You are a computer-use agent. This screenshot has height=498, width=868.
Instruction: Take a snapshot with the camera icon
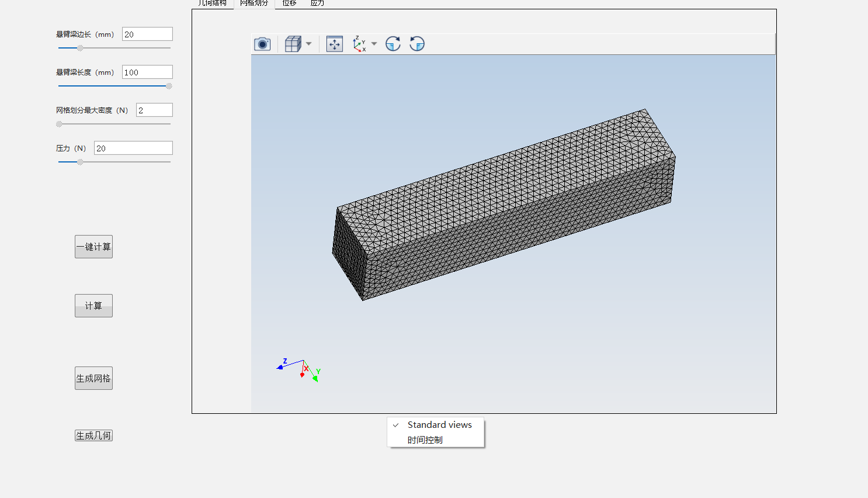tap(262, 44)
